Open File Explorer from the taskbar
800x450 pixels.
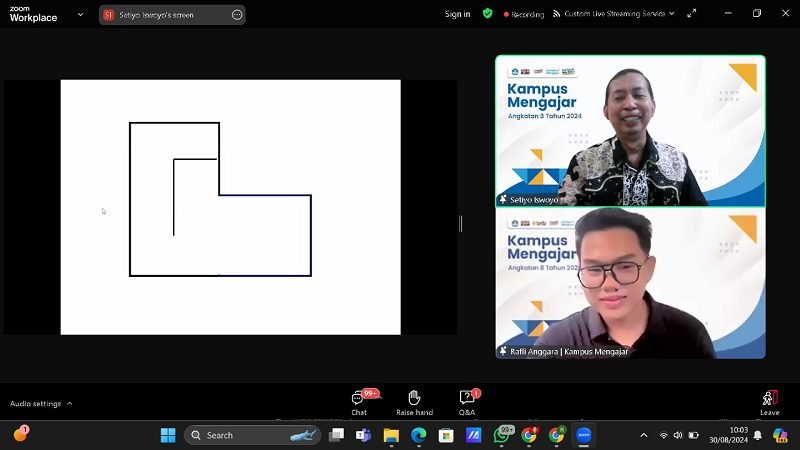391,435
